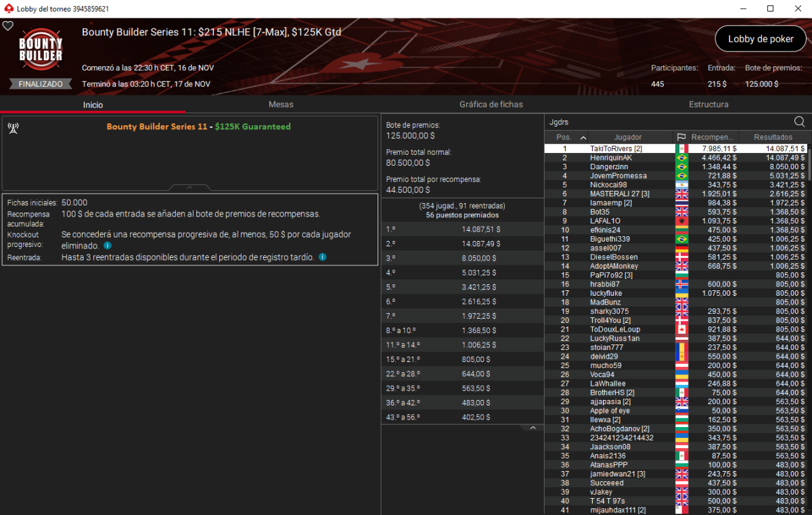Open the Gráfica de fichas tab
The height and width of the screenshot is (515, 812).
(x=491, y=104)
